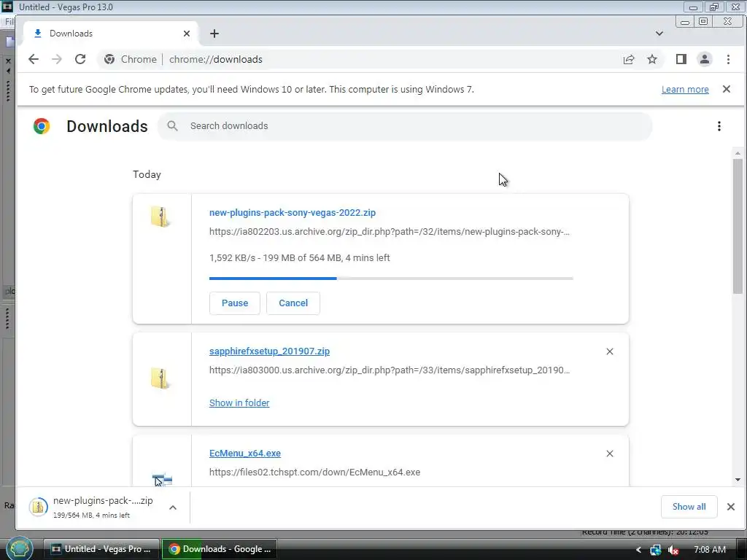Share this page via share icon

tap(629, 59)
